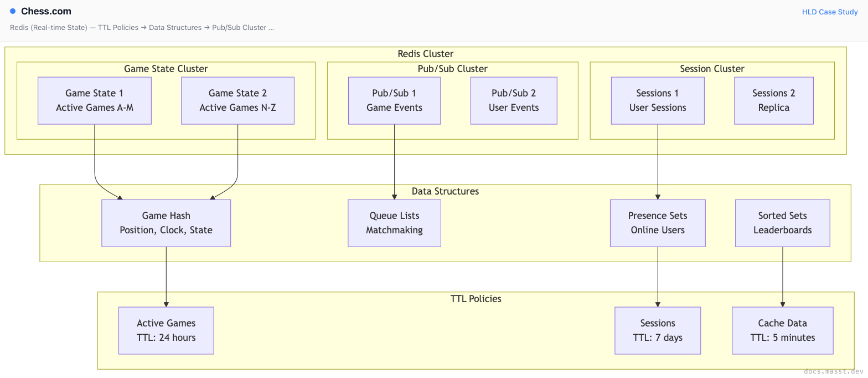The width and height of the screenshot is (868, 378).
Task: Click the Chess.com title
Action: click(x=46, y=11)
